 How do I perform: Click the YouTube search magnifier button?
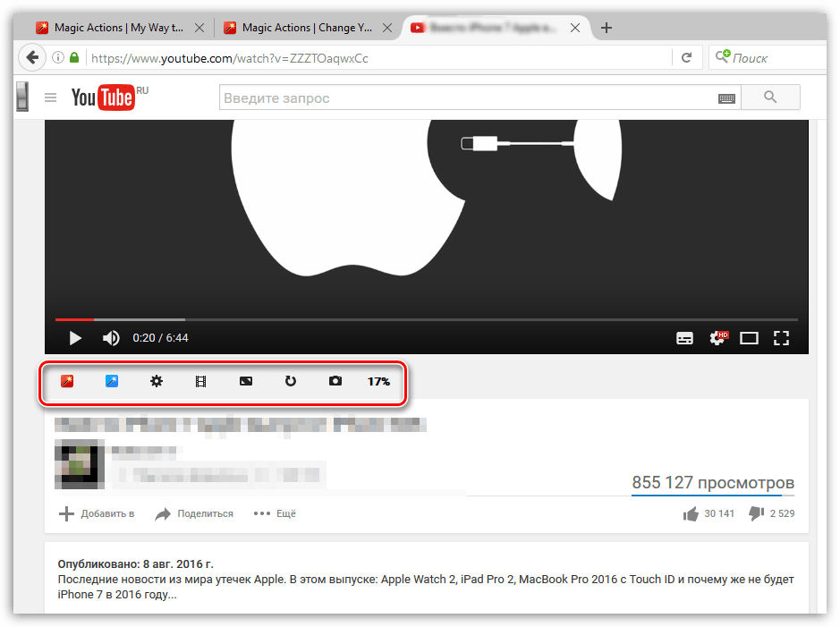(770, 97)
